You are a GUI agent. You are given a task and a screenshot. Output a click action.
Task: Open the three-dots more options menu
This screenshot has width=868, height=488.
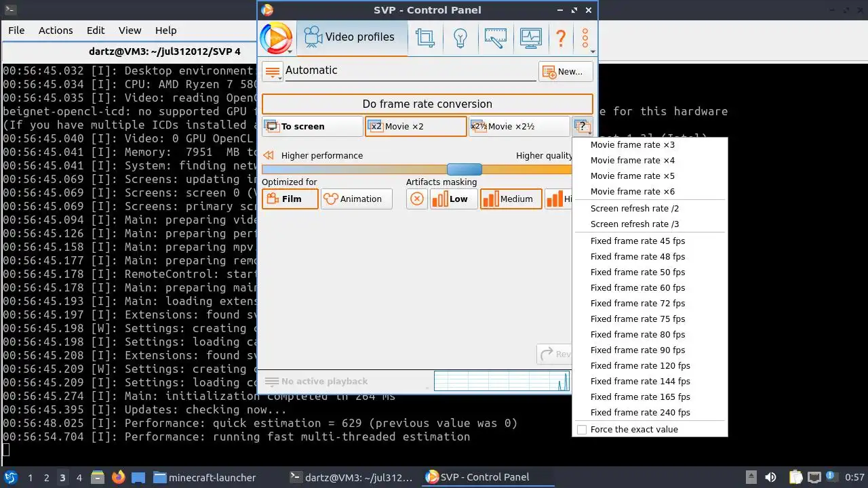tap(585, 38)
